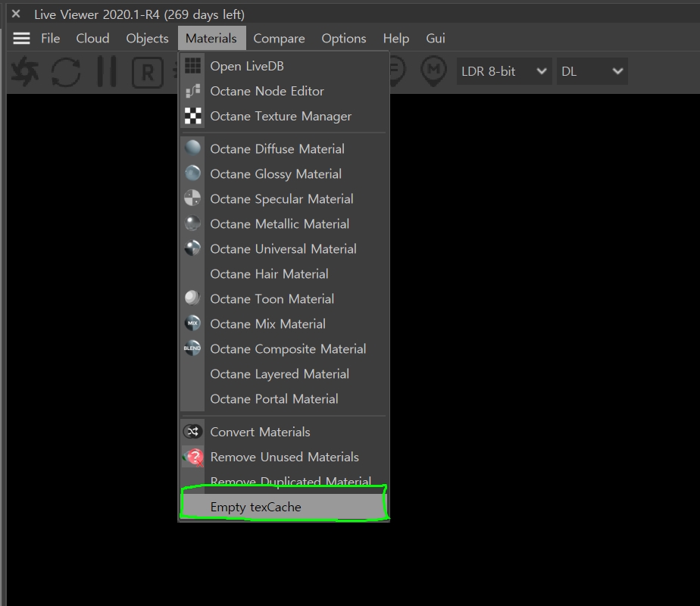The width and height of the screenshot is (700, 606).
Task: Select Open LiveDB menu entry
Action: point(283,66)
